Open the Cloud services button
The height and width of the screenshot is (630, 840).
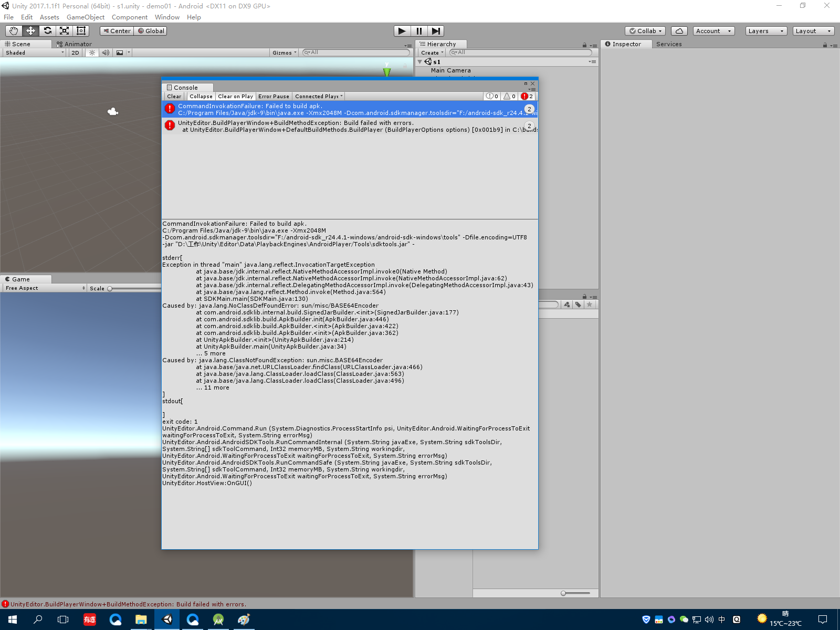pos(679,31)
